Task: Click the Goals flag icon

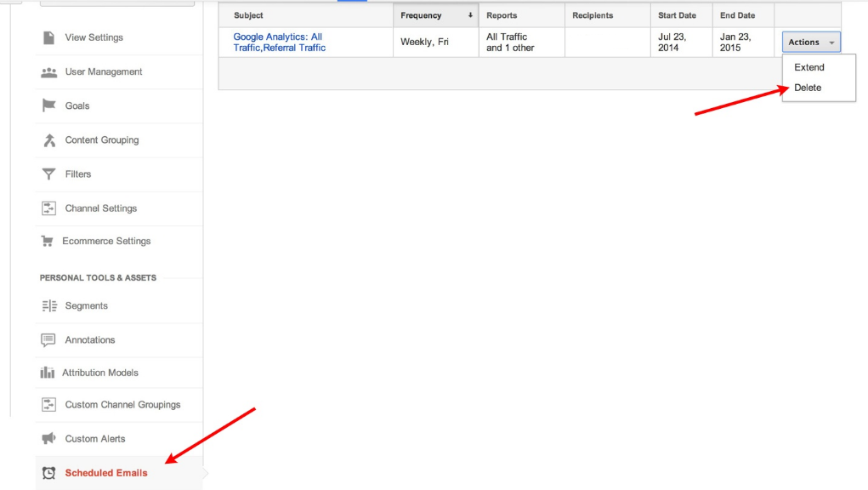Action: tap(48, 106)
